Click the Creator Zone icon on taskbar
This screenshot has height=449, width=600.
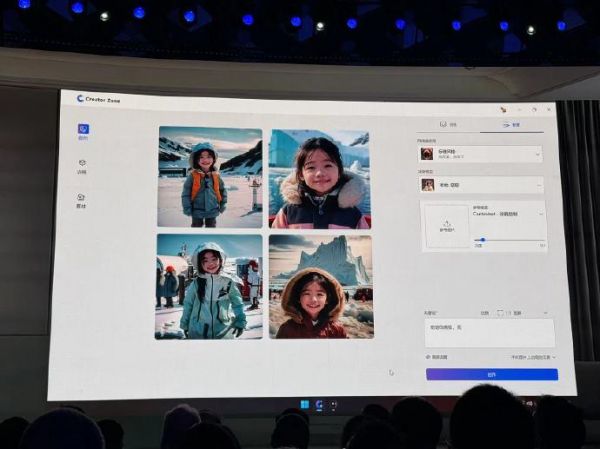[319, 405]
